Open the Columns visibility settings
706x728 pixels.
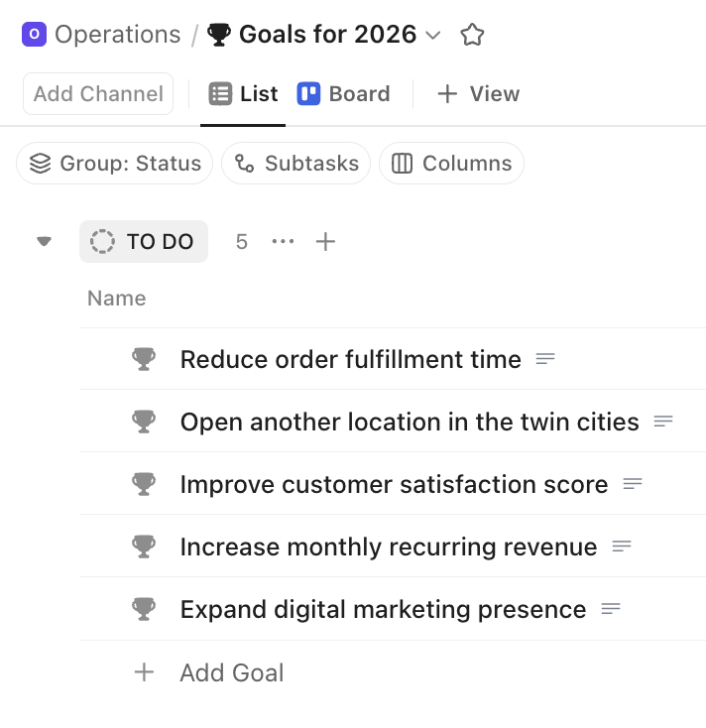pos(451,164)
